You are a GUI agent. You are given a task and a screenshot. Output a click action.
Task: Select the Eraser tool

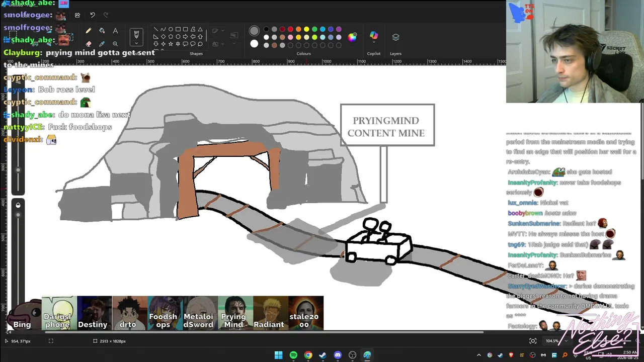[x=89, y=44]
